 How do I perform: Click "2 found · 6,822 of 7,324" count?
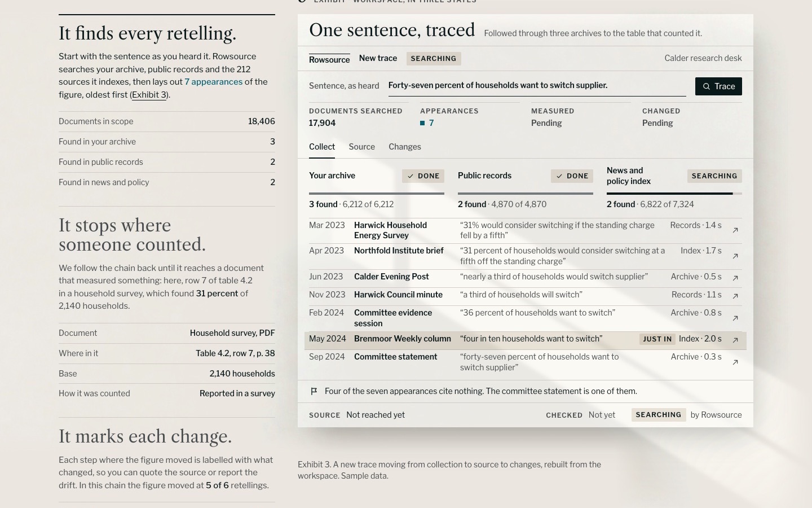tap(650, 204)
